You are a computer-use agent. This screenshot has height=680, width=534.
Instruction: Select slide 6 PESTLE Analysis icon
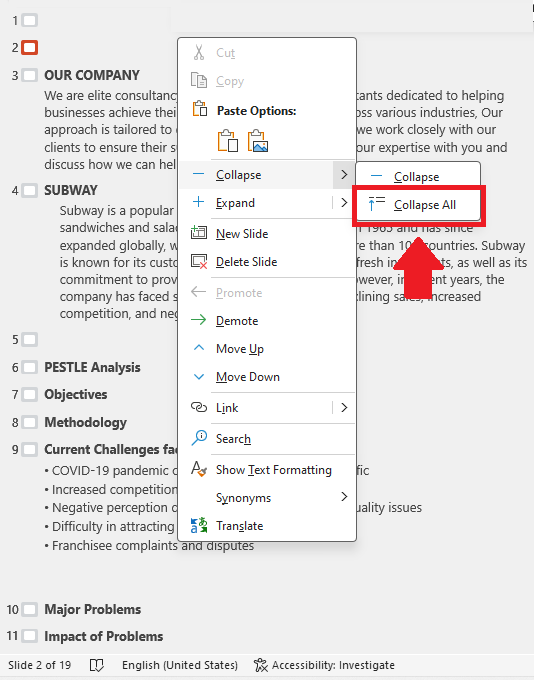(x=29, y=367)
